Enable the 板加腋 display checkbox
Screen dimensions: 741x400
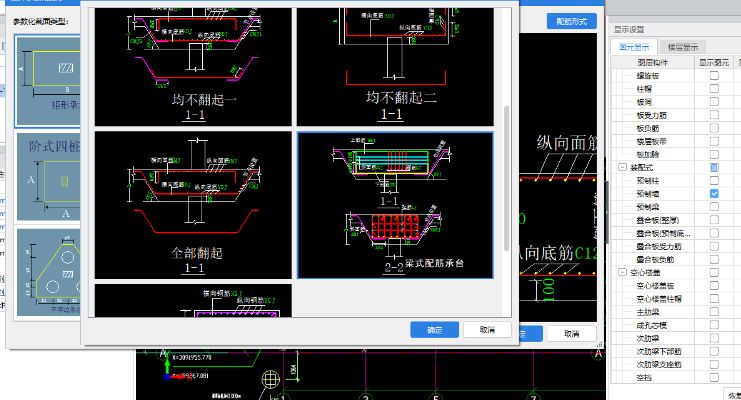(714, 154)
